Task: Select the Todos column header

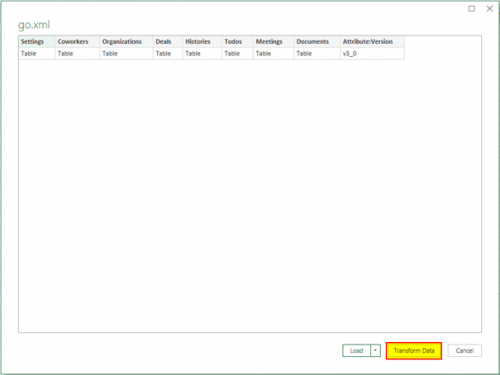Action: point(237,42)
